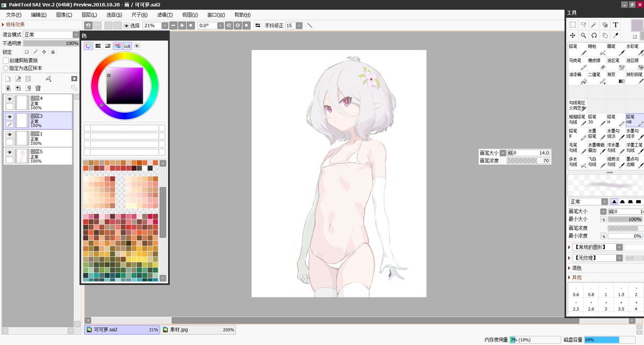Toggle the lock move button
This screenshot has width=644, height=345.
coord(44,52)
